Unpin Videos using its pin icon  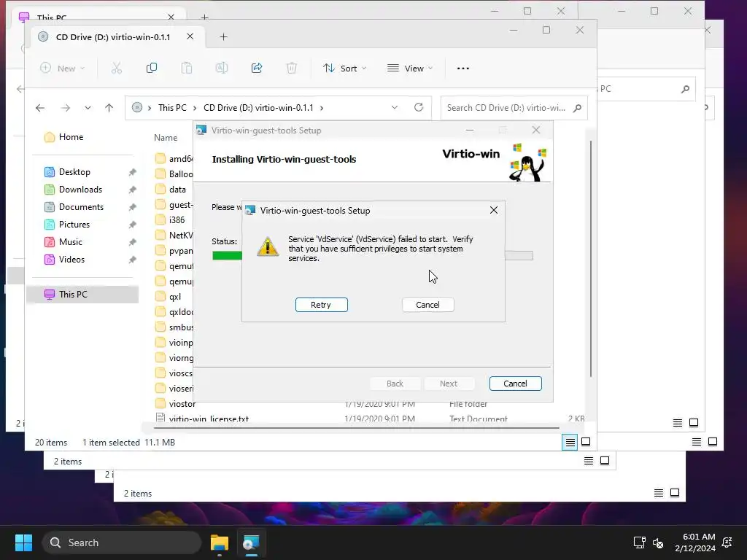[x=133, y=260]
